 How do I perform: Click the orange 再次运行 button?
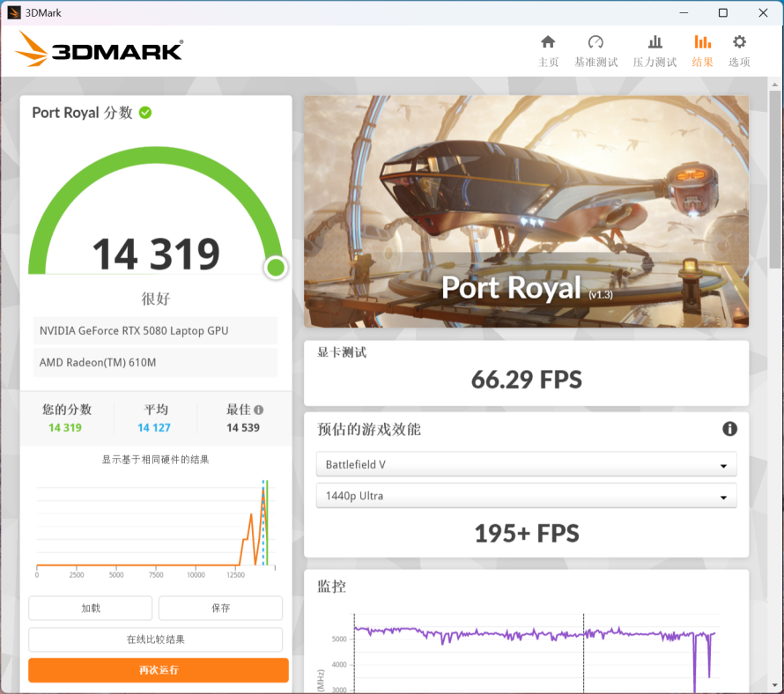[159, 670]
